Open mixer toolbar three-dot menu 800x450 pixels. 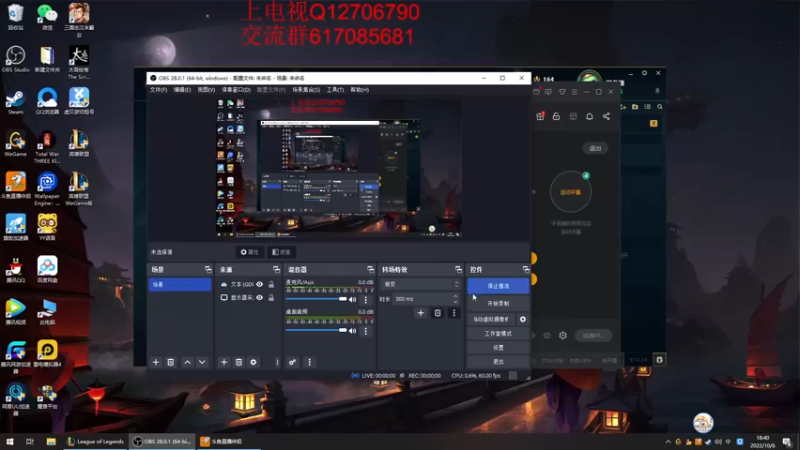309,362
